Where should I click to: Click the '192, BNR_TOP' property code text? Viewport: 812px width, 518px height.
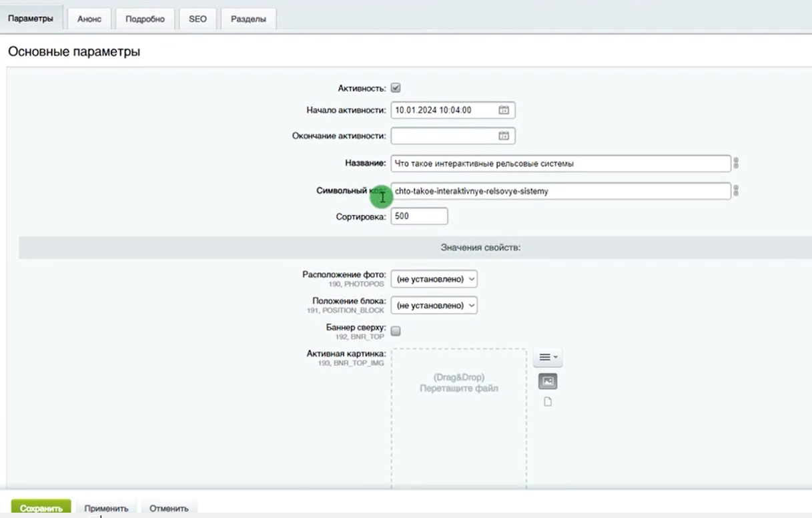pos(360,337)
